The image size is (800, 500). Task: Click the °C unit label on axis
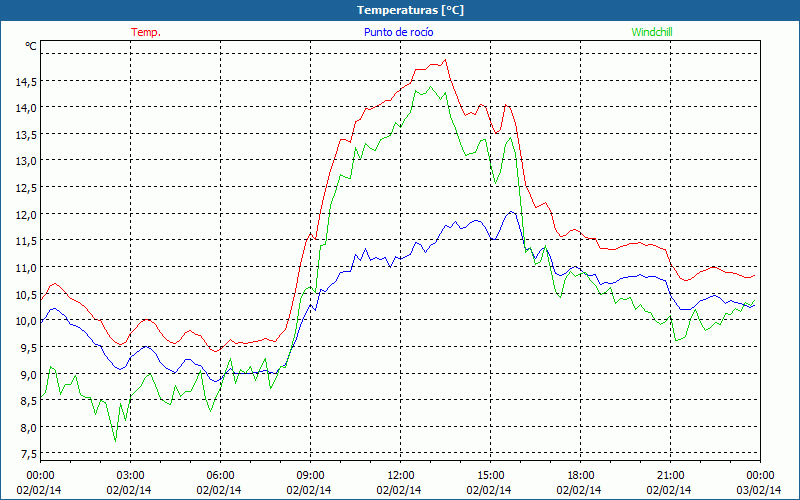point(31,46)
